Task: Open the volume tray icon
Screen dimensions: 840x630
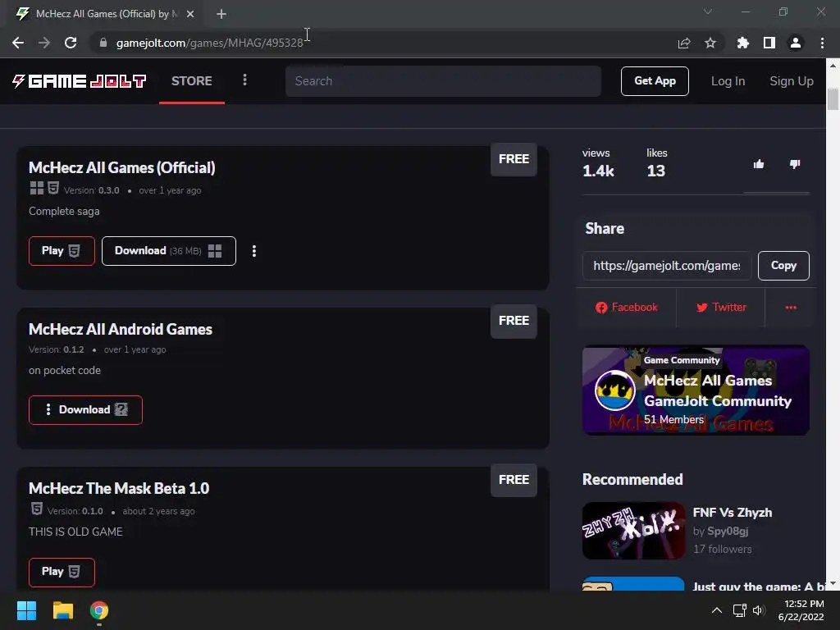Action: coord(758,610)
